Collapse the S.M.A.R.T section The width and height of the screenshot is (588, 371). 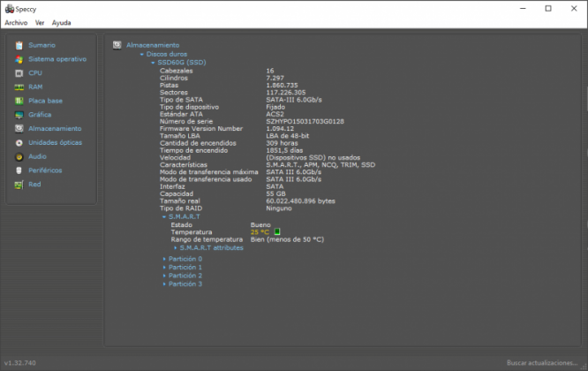click(164, 216)
